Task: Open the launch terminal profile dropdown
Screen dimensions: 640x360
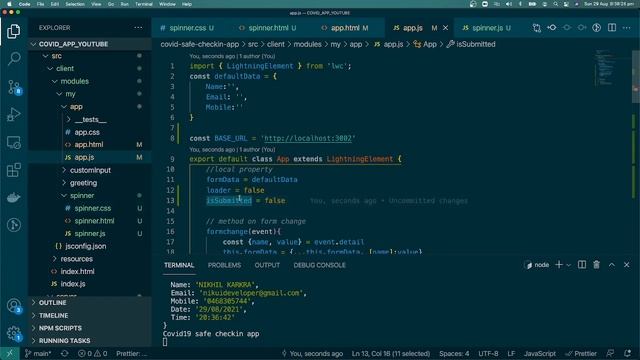Action: pos(569,265)
